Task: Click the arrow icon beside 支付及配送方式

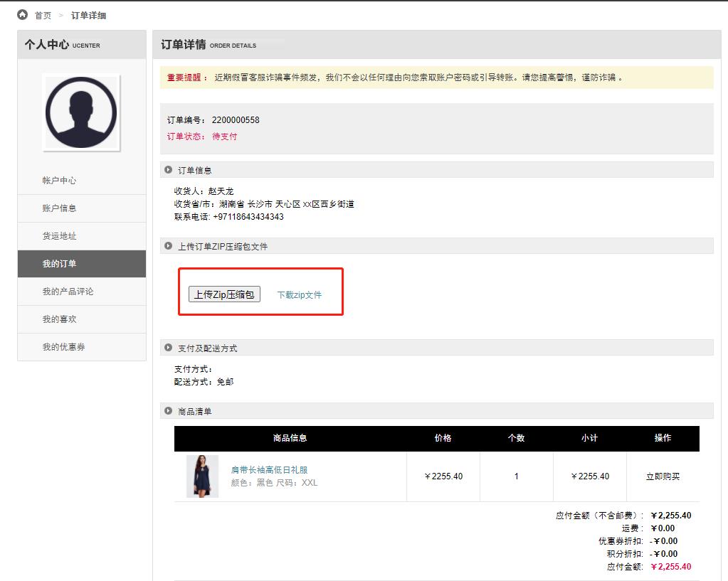Action: click(x=168, y=348)
